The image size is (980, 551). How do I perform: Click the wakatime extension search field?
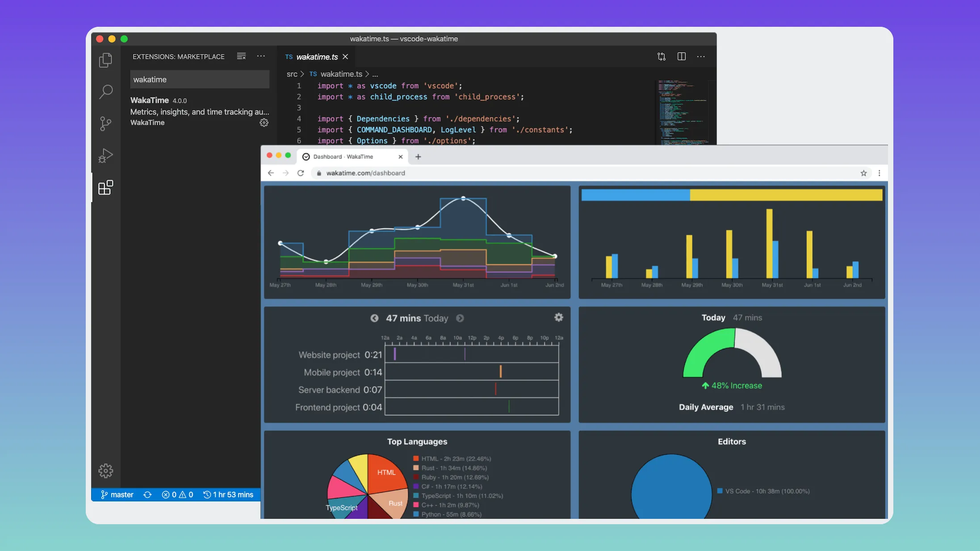click(x=199, y=79)
